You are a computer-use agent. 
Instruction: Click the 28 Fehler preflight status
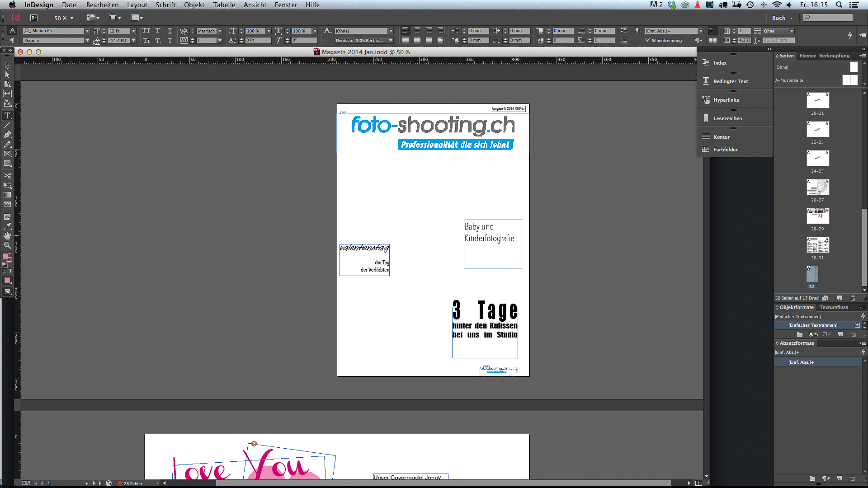click(x=132, y=483)
